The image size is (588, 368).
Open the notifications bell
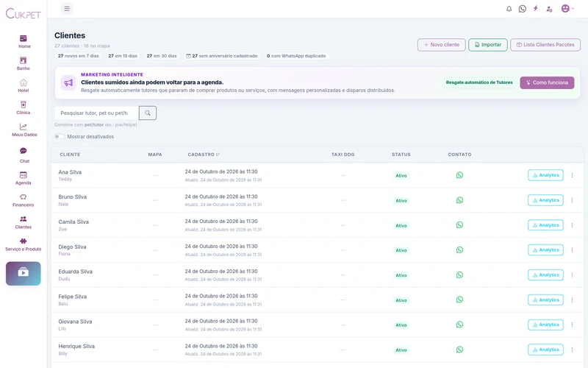509,9
